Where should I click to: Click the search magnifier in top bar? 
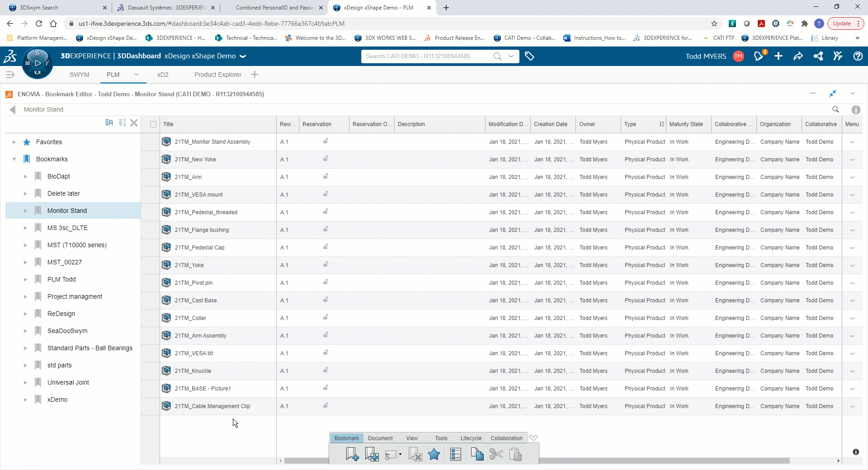[x=497, y=56]
